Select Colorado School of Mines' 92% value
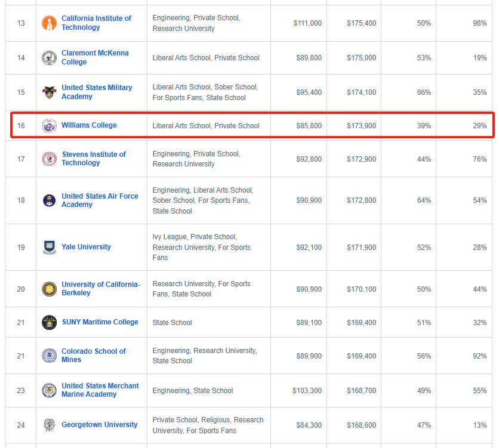 [x=480, y=356]
